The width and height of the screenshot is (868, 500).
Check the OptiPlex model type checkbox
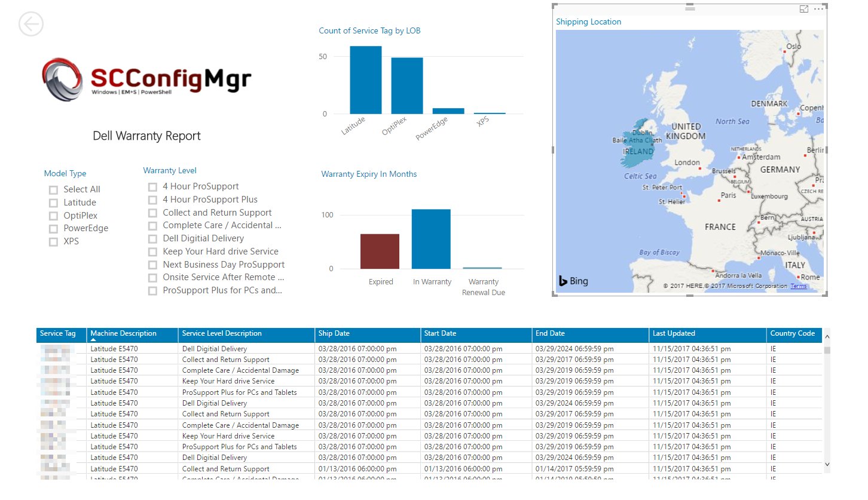pos(53,216)
